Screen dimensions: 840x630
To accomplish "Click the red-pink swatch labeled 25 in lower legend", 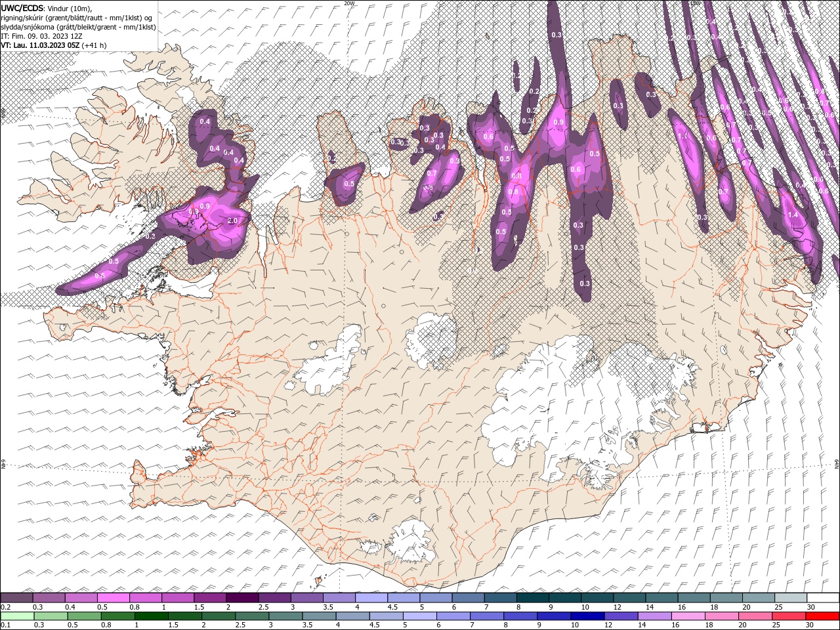I will pyautogui.click(x=788, y=616).
